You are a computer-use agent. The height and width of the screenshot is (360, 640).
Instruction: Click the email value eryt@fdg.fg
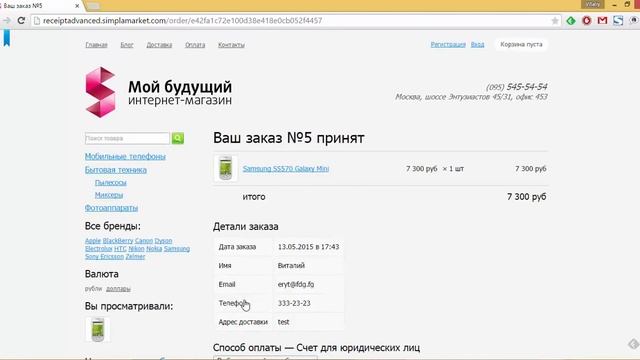296,284
